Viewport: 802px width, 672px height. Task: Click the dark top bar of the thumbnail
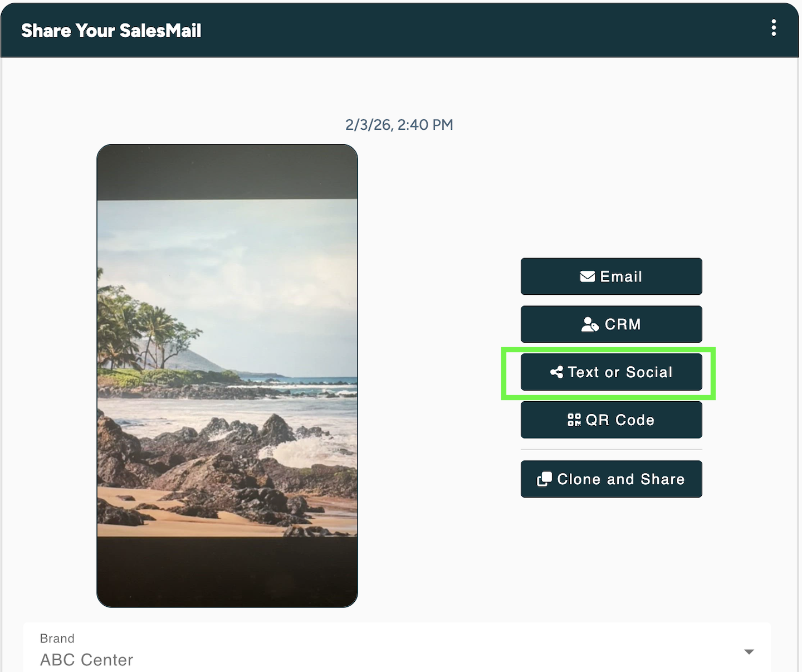227,172
